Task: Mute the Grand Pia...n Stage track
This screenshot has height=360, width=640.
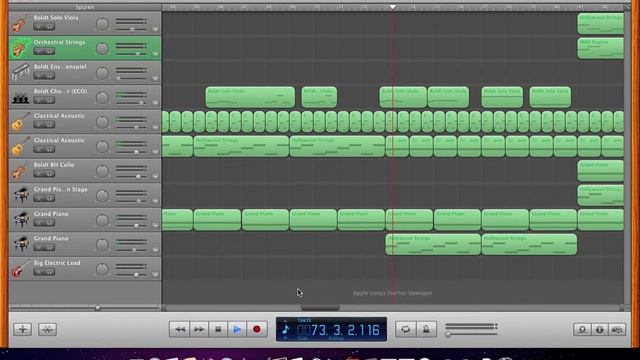Action: 39,198
